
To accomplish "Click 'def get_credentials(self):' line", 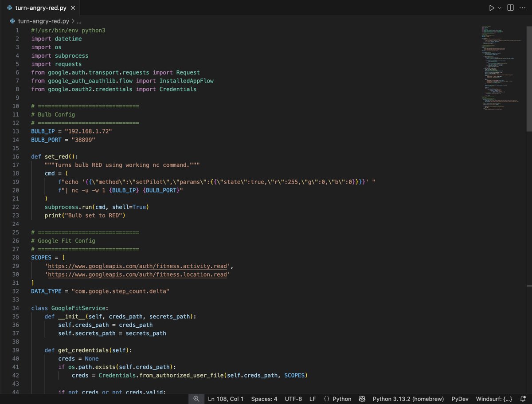I will pyautogui.click(x=88, y=350).
